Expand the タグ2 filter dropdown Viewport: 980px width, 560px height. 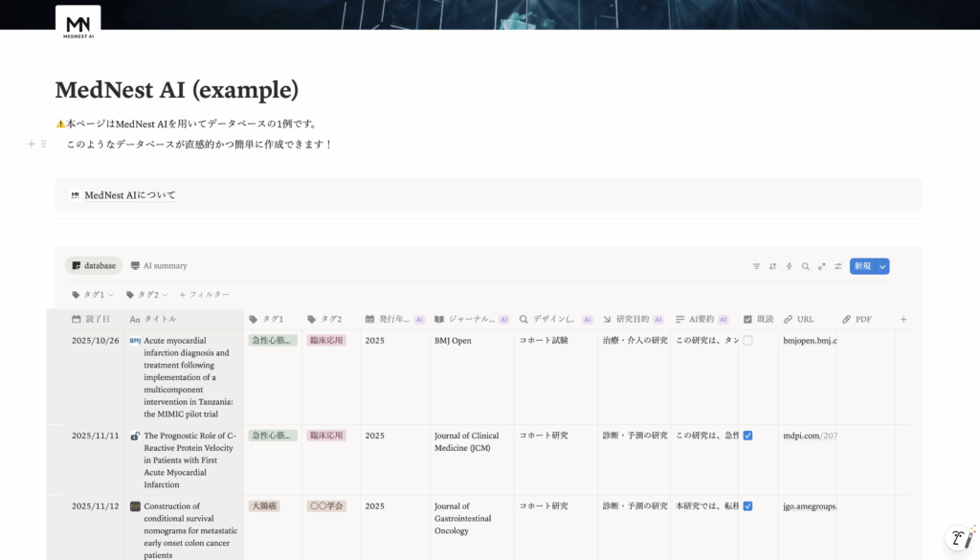pos(145,295)
